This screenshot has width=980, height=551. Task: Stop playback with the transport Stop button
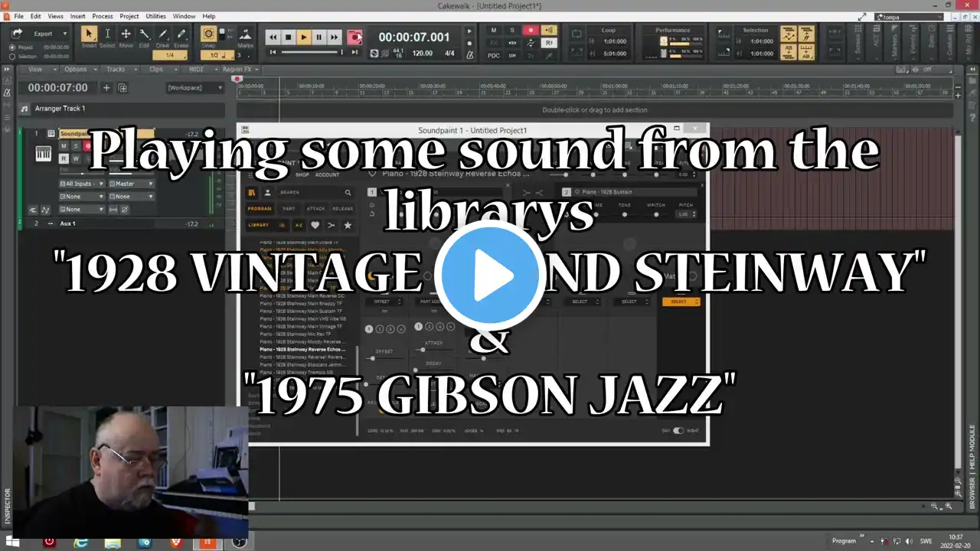coord(289,37)
